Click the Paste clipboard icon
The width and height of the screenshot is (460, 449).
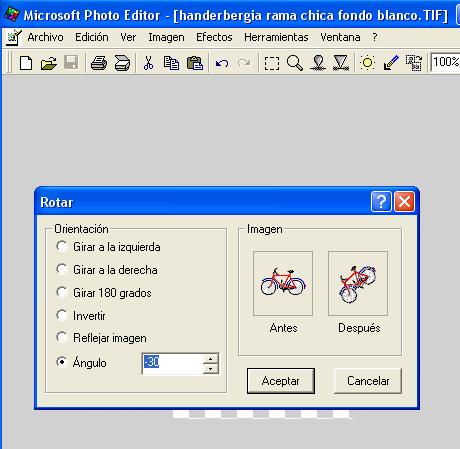(195, 63)
